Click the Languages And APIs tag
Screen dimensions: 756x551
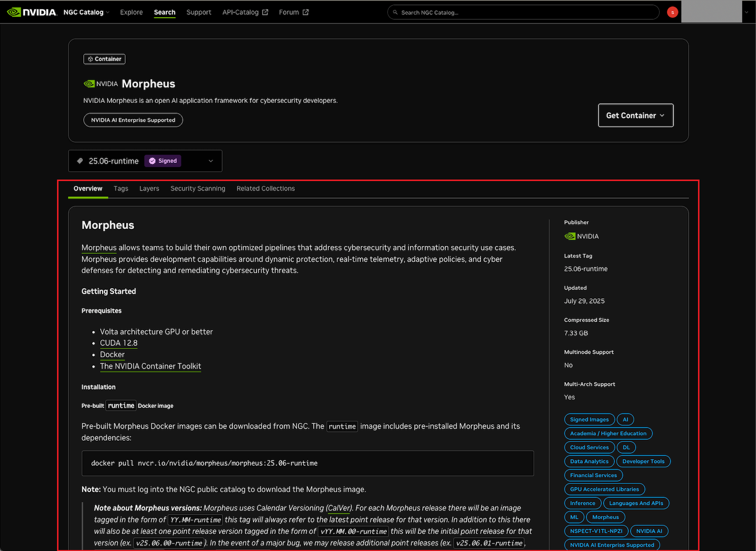coord(636,503)
